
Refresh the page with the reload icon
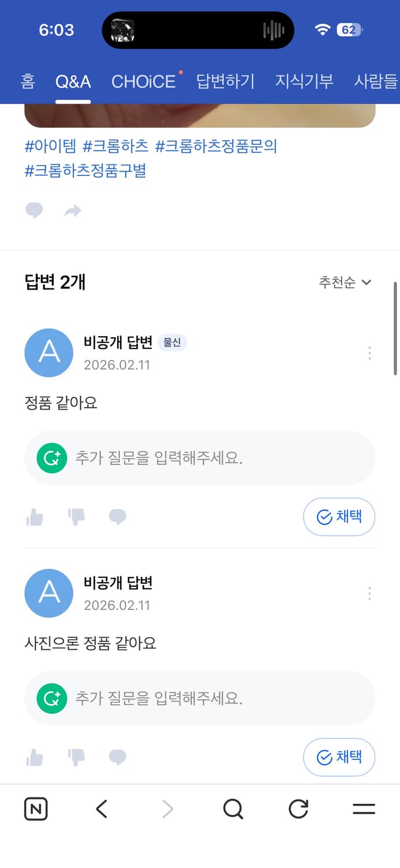tap(298, 809)
